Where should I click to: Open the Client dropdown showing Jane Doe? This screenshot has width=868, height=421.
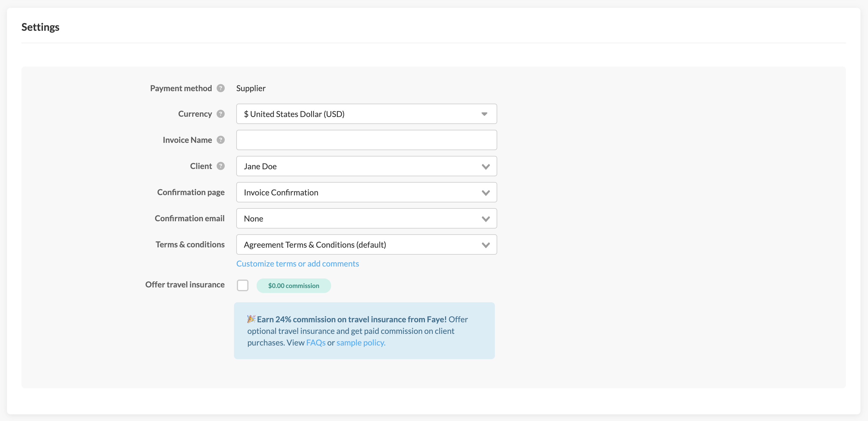[x=366, y=166]
